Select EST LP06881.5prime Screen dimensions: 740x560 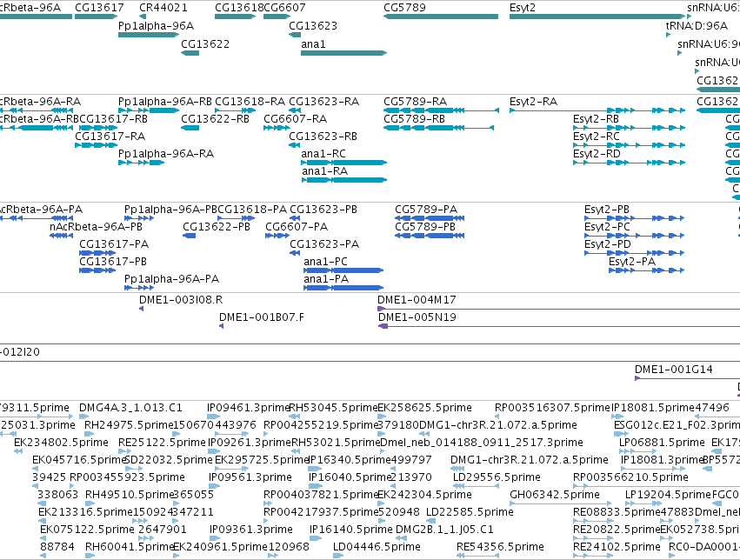click(x=637, y=451)
